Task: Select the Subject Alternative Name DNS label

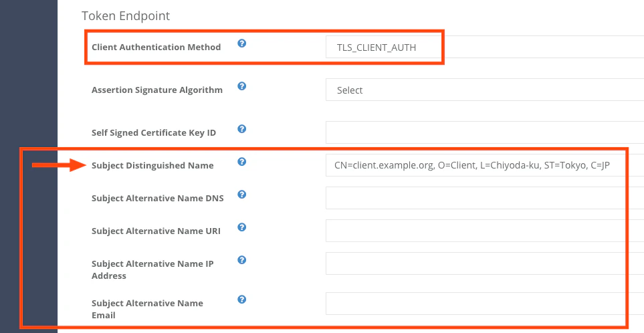Action: pyautogui.click(x=158, y=199)
